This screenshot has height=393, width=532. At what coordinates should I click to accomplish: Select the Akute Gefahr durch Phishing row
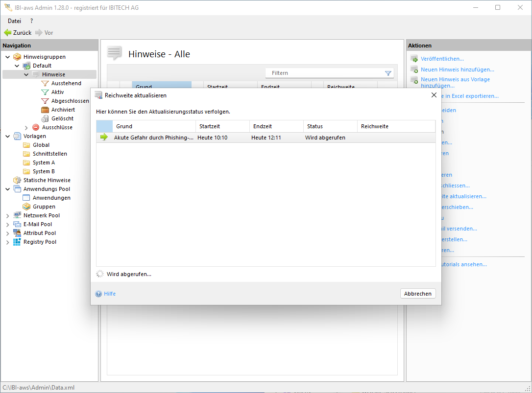(x=154, y=138)
